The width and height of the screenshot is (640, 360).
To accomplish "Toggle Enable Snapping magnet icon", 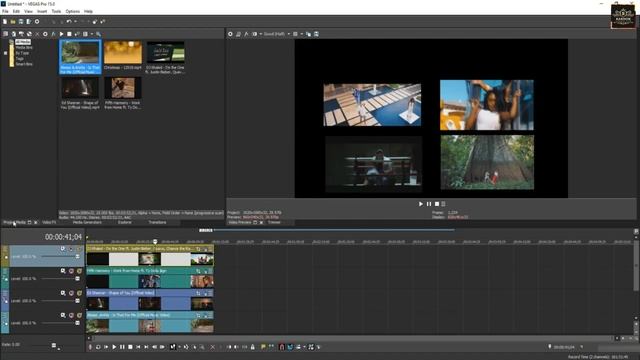I will tap(282, 347).
